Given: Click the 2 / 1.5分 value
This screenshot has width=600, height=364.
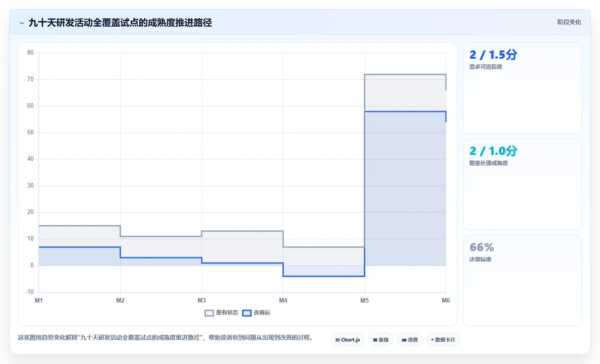Looking at the screenshot, I should pos(493,55).
